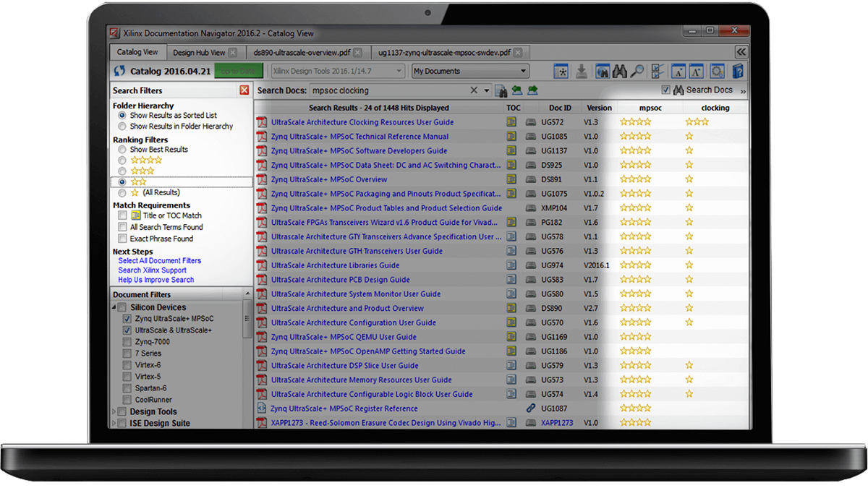Open the TOC icon in the DS890 row
This screenshot has width=868, height=488.
511,309
